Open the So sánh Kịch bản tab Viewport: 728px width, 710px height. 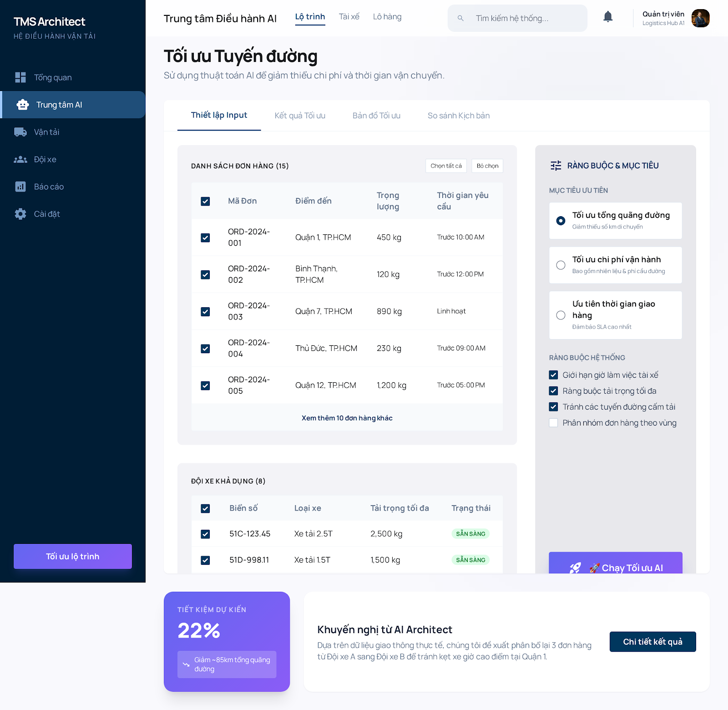459,116
